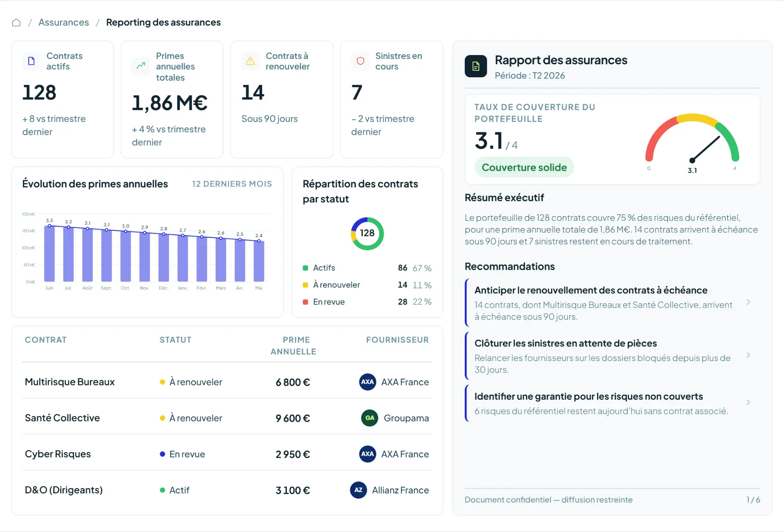Click the En revue status of Cyber Risques
The image size is (784, 532).
(183, 454)
